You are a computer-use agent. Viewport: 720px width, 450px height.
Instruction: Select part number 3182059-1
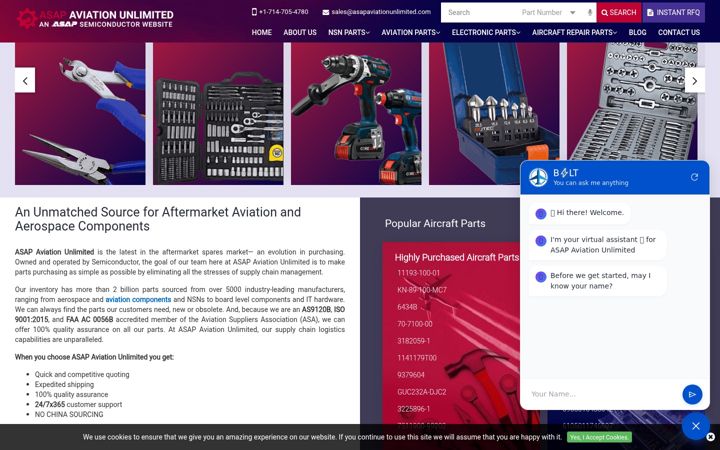pos(414,341)
